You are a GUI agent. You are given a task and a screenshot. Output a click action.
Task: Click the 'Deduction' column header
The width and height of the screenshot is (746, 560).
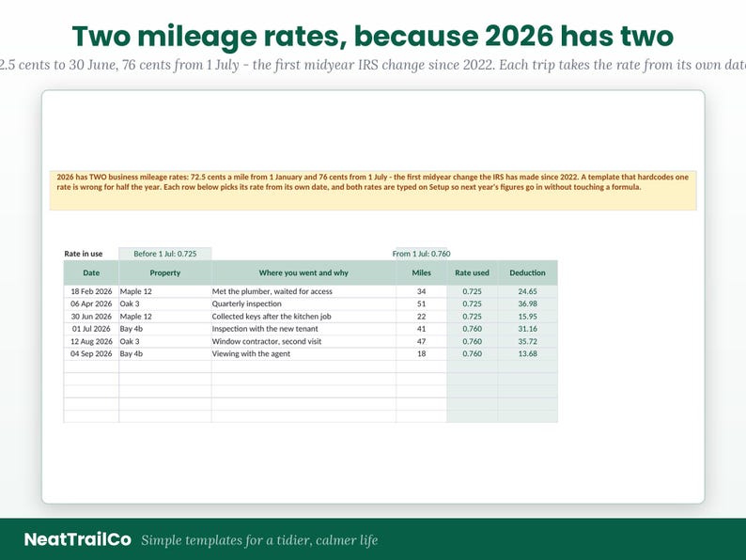click(x=528, y=272)
